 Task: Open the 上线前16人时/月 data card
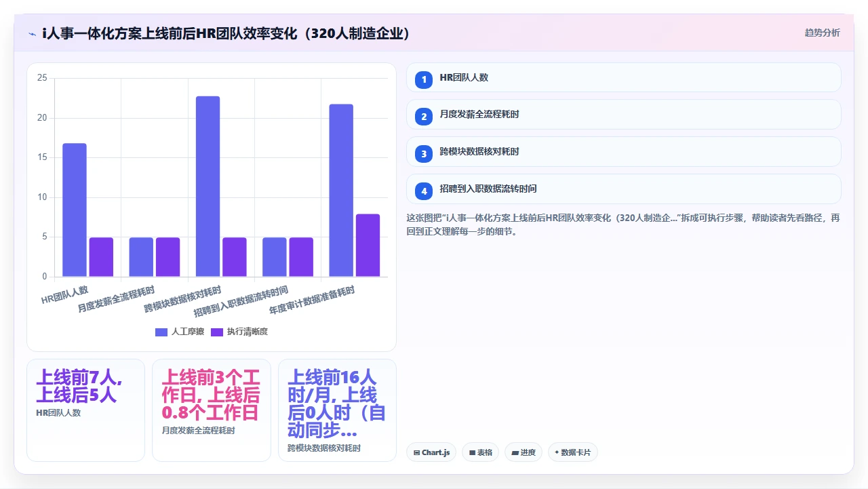tap(337, 410)
